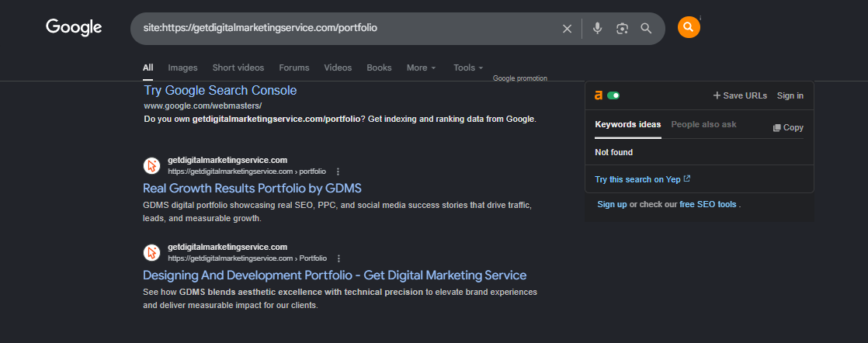Open Designing And Development Portfolio link
868x343 pixels.
[x=335, y=275]
